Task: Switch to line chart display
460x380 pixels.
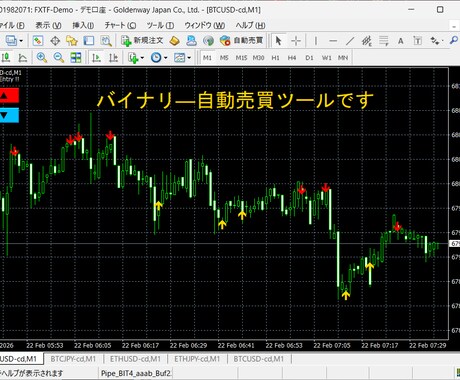Action: [23, 58]
